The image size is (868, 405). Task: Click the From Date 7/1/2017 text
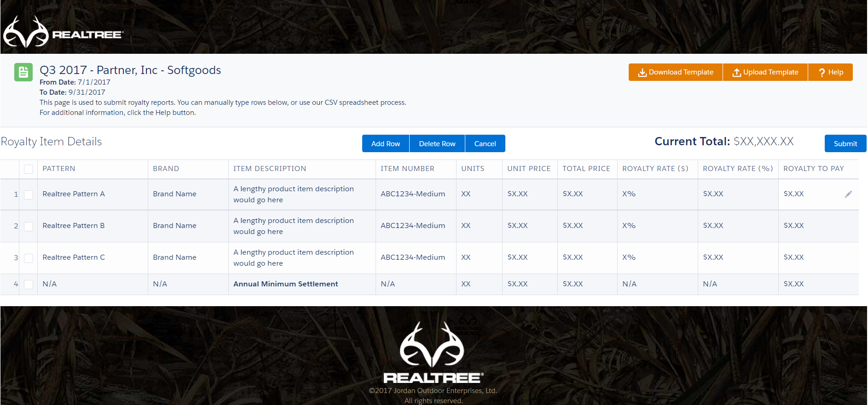coord(75,82)
